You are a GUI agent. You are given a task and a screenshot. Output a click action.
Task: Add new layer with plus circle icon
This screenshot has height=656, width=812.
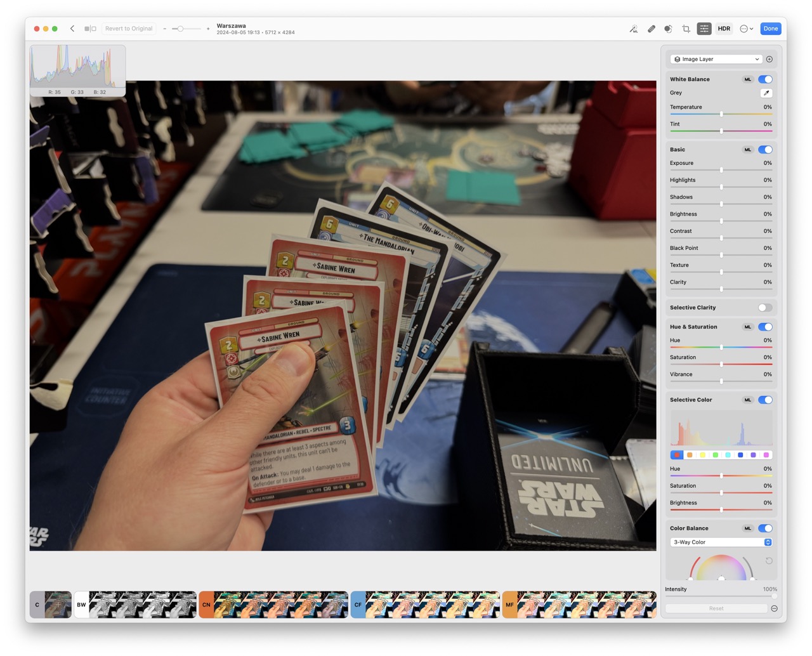pos(769,59)
